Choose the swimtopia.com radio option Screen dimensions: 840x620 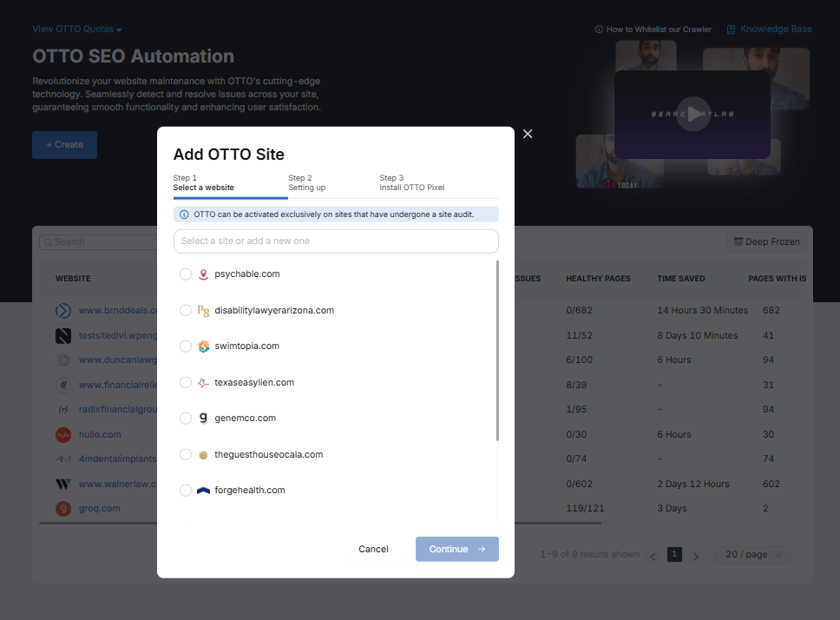click(x=186, y=346)
